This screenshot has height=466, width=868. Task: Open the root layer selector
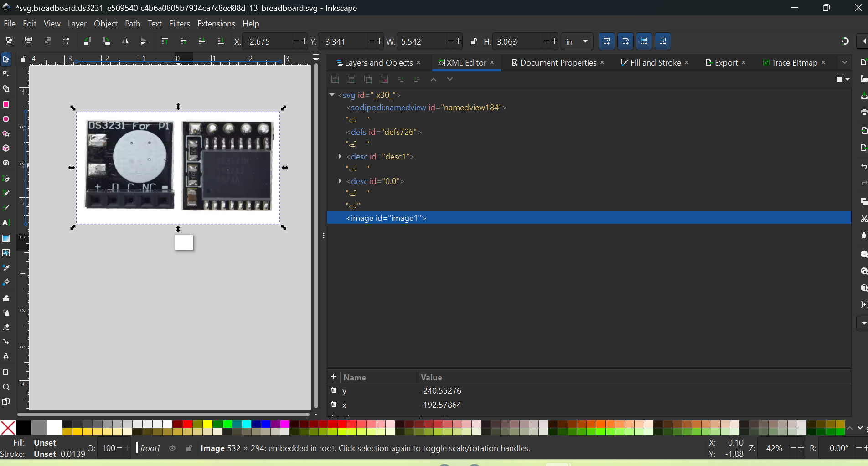click(x=150, y=448)
